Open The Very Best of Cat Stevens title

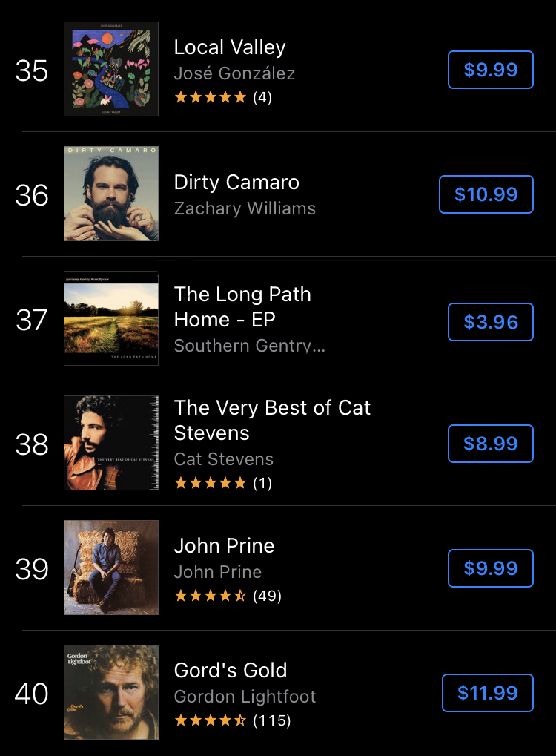(272, 420)
